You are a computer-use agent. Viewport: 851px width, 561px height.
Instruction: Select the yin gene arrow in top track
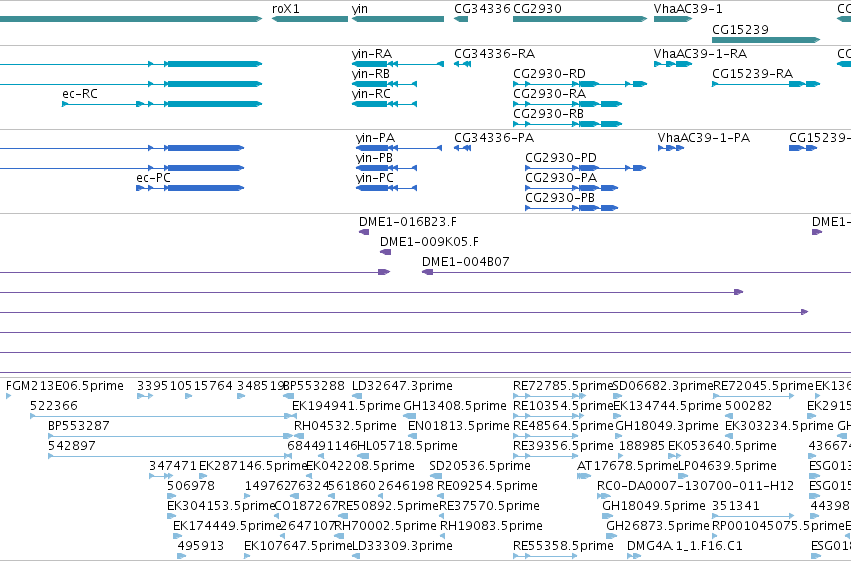[398, 19]
